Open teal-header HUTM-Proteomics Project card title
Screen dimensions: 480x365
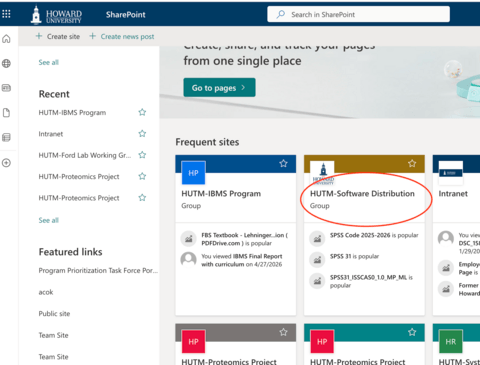tap(358, 361)
